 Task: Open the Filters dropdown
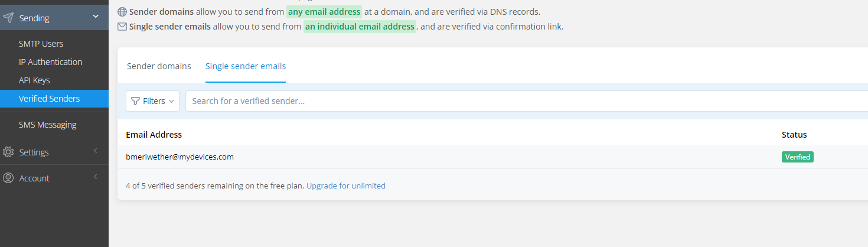point(153,101)
